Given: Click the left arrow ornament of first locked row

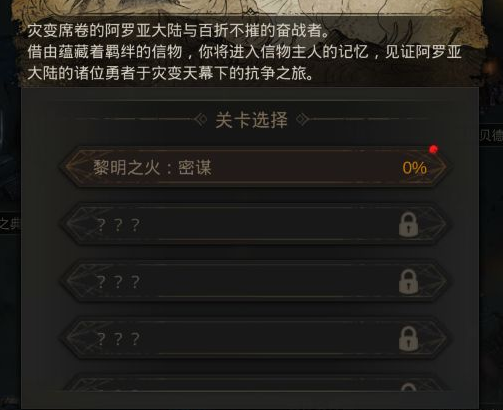Looking at the screenshot, I should point(75,225).
